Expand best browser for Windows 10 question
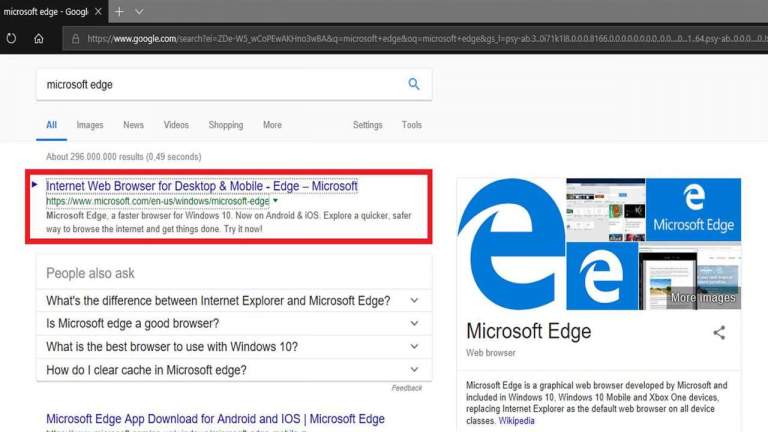 coord(234,347)
